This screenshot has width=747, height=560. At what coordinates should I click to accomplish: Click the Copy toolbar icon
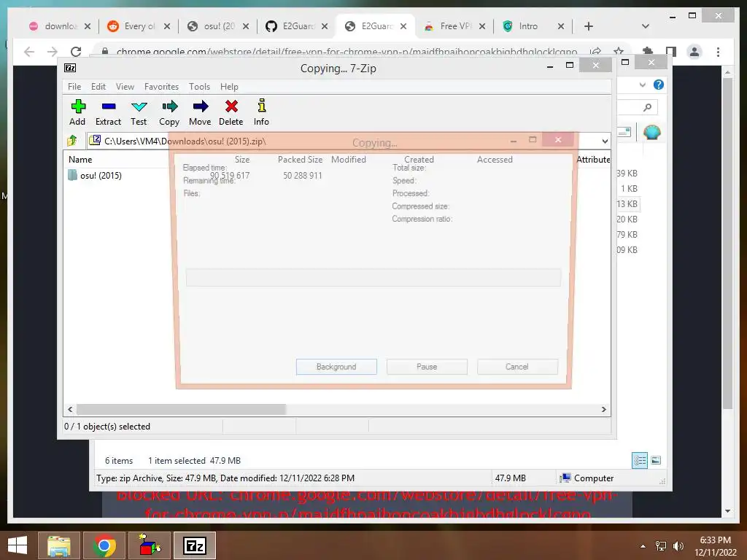pos(169,112)
